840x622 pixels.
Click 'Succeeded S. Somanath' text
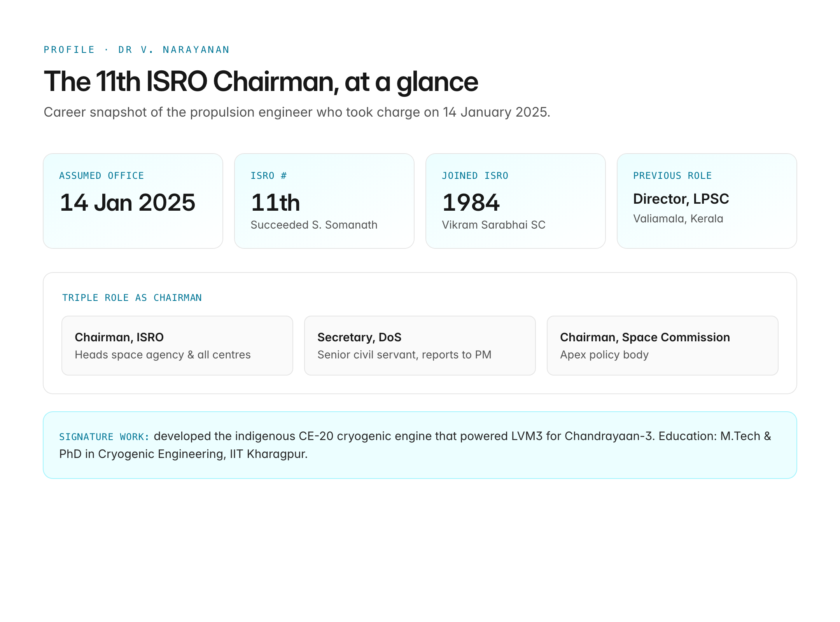tap(314, 225)
